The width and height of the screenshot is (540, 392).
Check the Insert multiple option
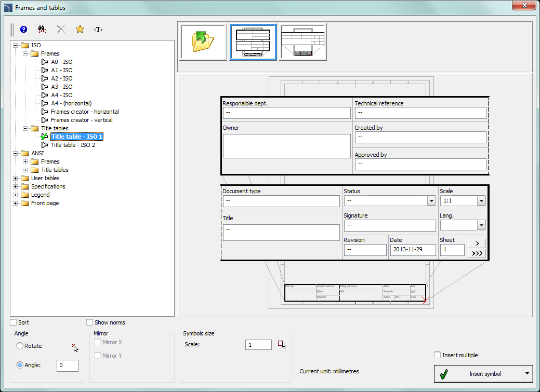(438, 355)
